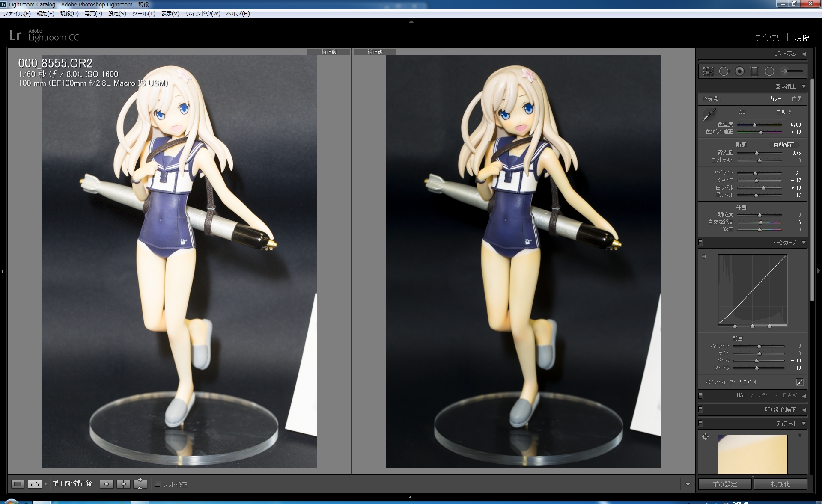Click the Windows Start button
Screen dimensions: 822x504
11,501
